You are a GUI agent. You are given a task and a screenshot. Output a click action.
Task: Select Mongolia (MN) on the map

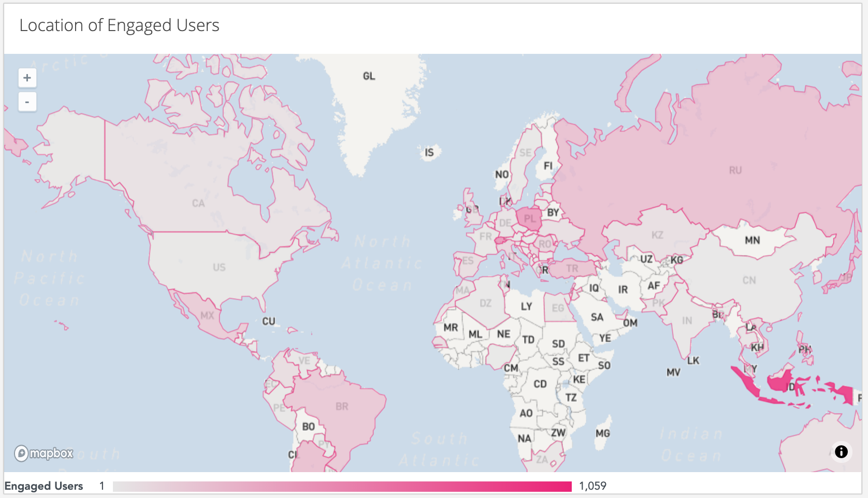pos(752,240)
